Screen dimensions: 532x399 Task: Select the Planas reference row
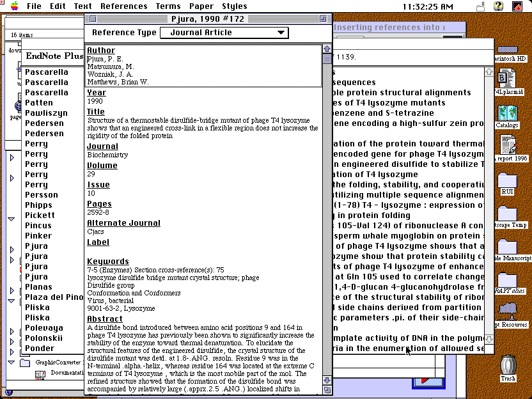click(38, 287)
